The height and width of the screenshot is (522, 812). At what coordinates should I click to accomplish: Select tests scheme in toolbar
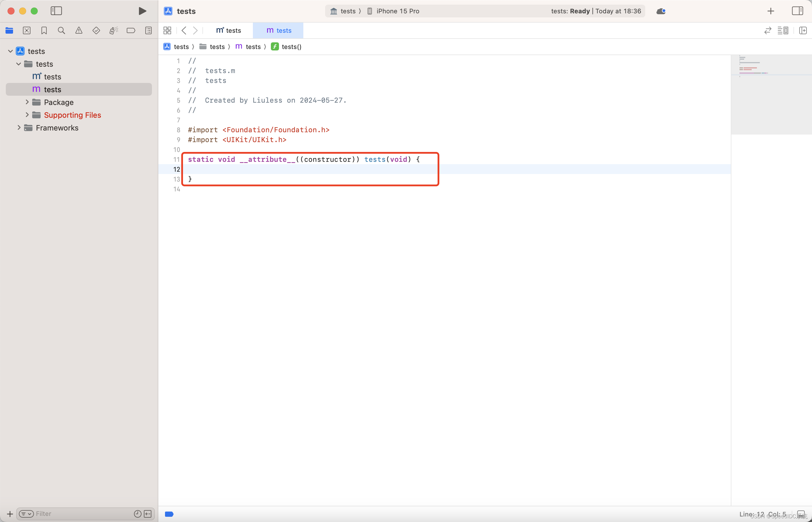[343, 11]
